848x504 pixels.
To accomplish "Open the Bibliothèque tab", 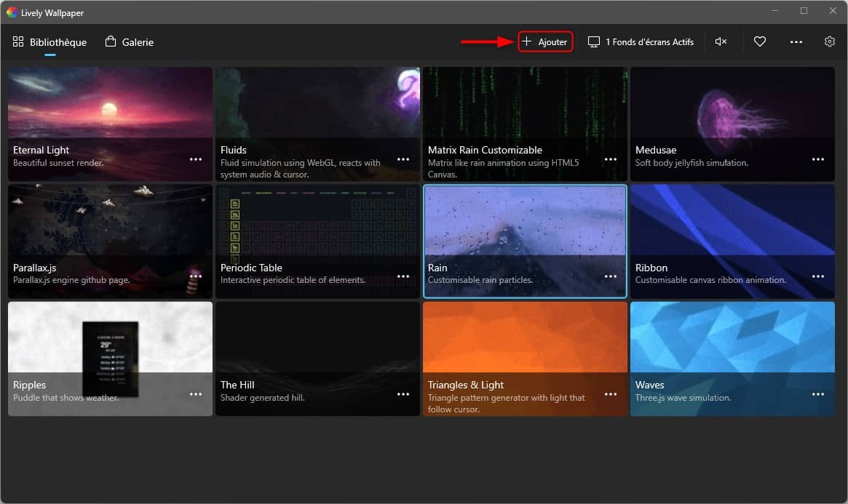I will [x=49, y=42].
